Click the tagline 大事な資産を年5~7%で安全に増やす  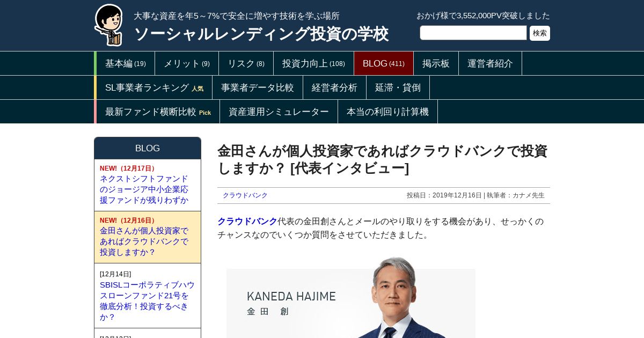[237, 16]
